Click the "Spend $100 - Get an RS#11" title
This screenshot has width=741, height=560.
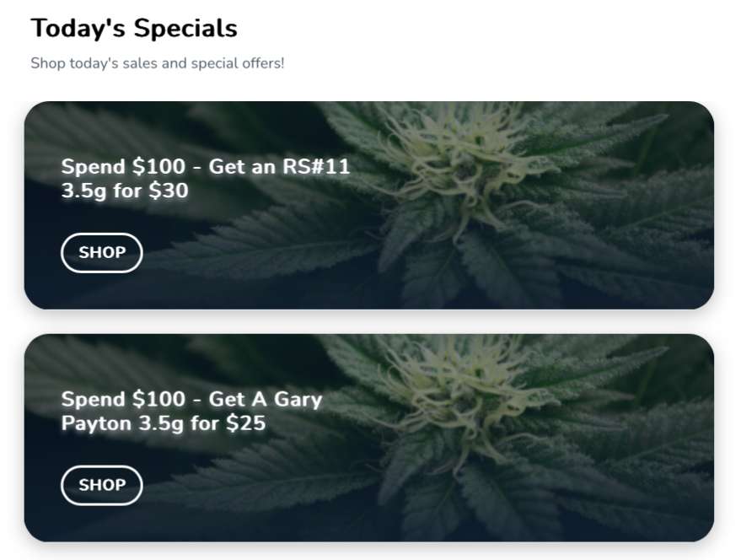click(x=206, y=166)
